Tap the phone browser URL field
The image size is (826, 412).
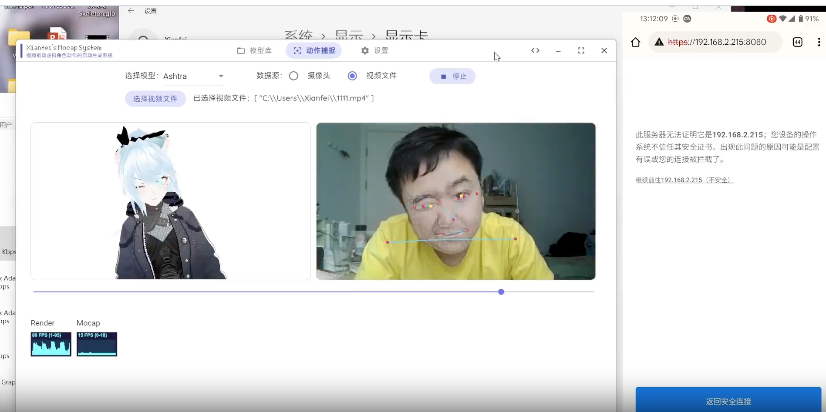[715, 42]
